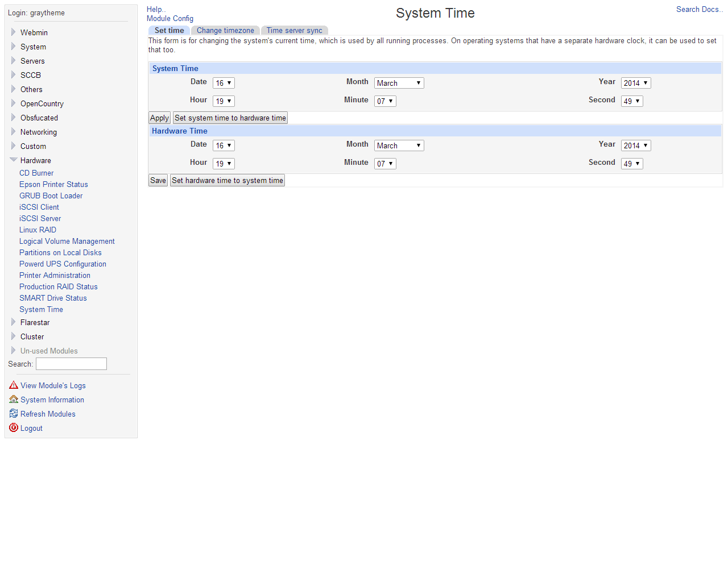
Task: Click the Refresh Modules icon
Action: click(14, 414)
